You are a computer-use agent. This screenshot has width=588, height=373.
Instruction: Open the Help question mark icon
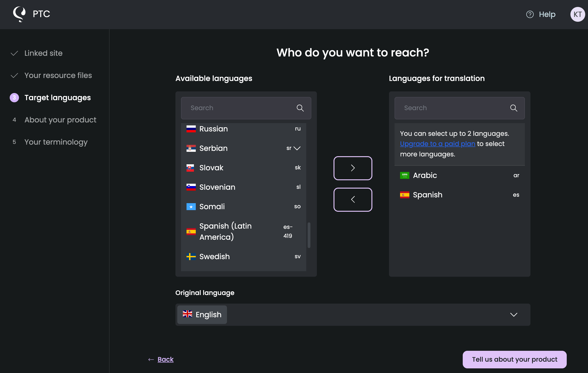click(530, 14)
